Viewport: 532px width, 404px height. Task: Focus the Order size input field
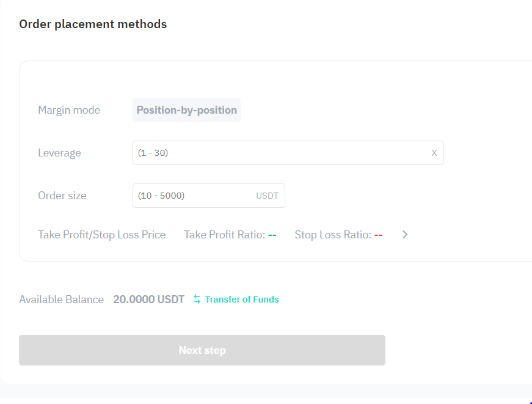[x=209, y=196]
